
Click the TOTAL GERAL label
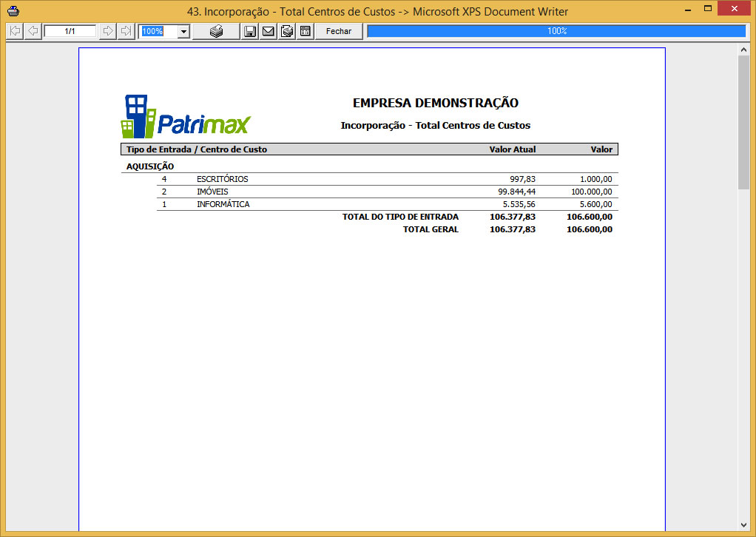click(431, 229)
